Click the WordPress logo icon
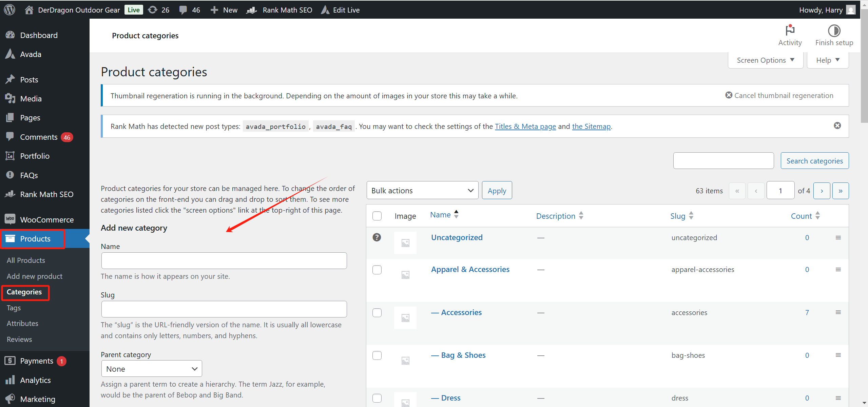 coord(9,9)
